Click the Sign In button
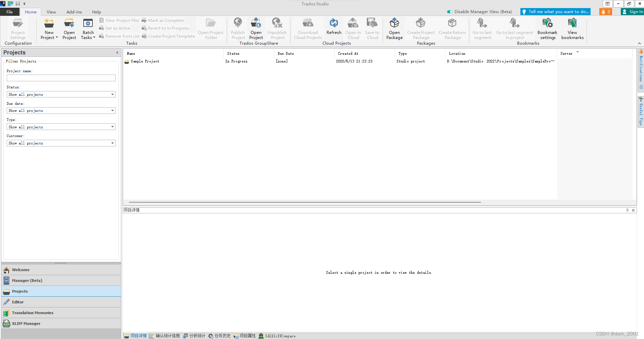 pos(632,12)
